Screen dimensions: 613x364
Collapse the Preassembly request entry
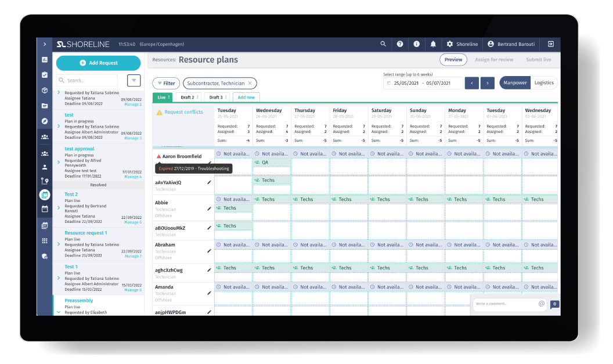point(59,312)
